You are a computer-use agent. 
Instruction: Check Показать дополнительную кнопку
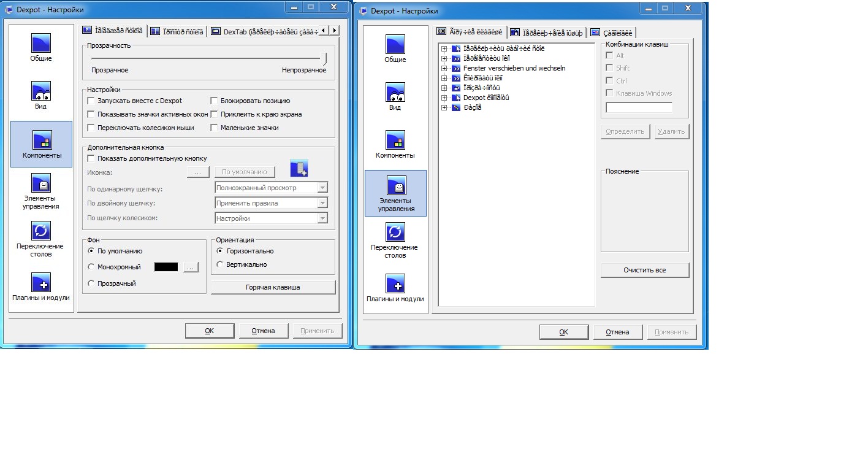click(91, 158)
